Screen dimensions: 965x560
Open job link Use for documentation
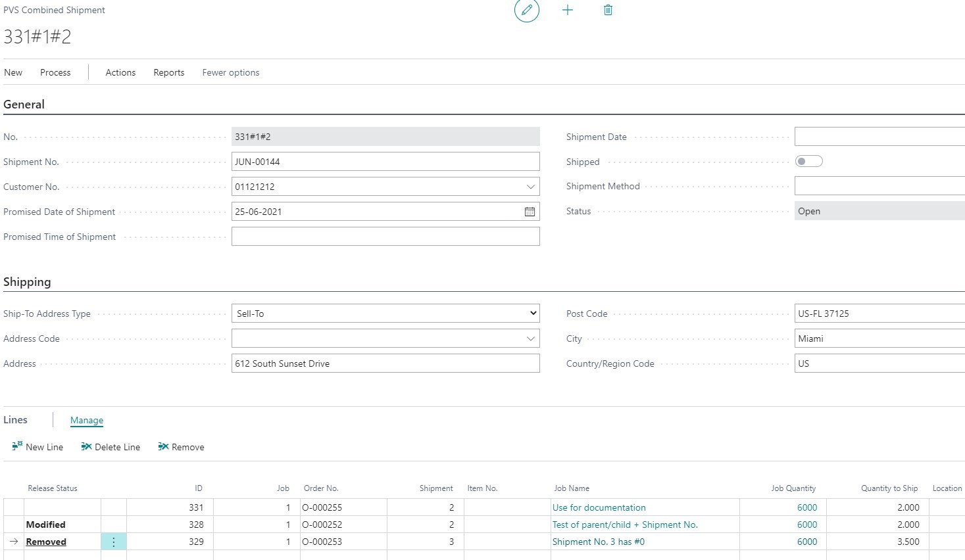[x=599, y=507]
